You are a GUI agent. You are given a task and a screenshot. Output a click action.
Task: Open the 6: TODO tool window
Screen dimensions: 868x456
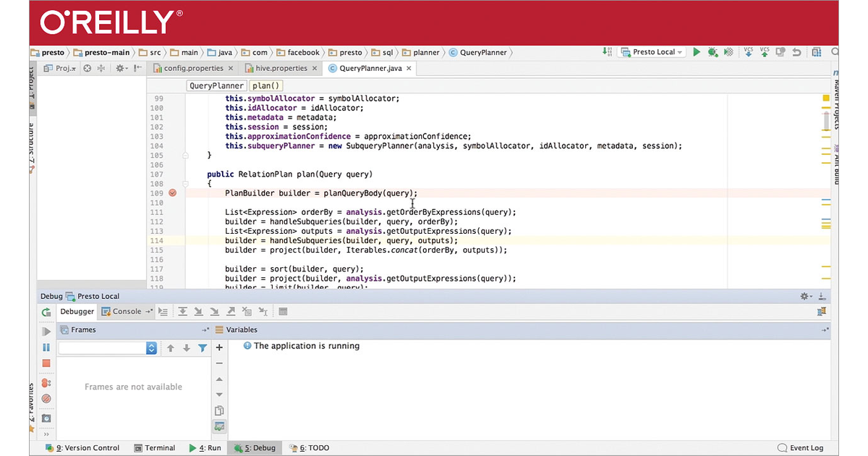tap(309, 448)
